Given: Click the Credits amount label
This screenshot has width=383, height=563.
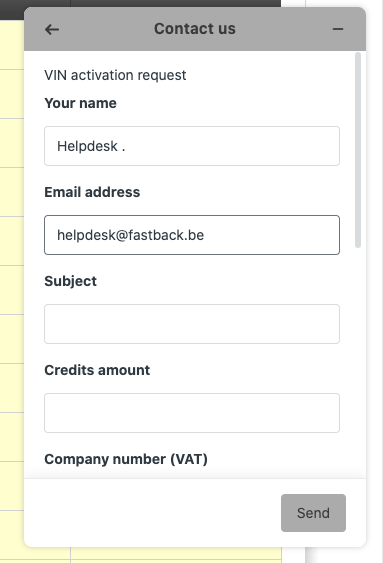Looking at the screenshot, I should 97,370.
